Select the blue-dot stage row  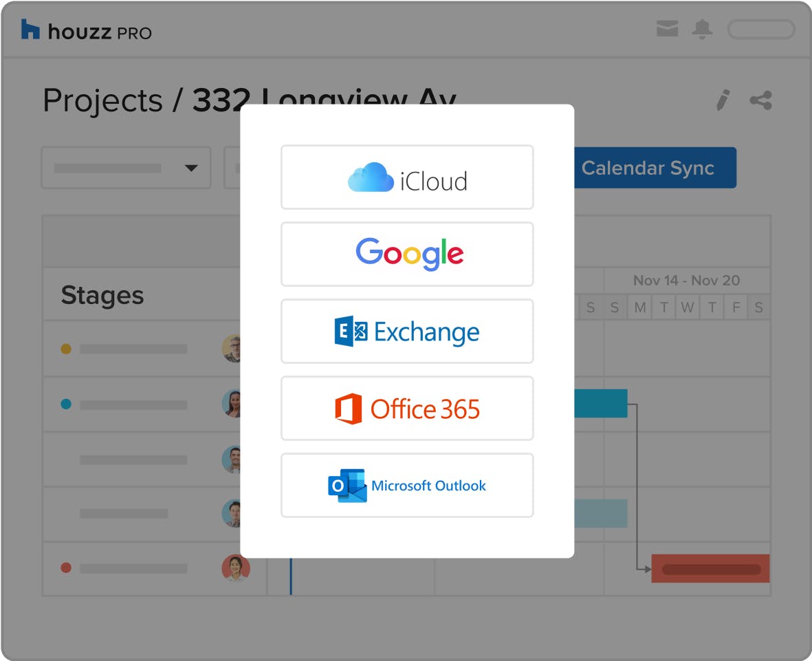142,404
